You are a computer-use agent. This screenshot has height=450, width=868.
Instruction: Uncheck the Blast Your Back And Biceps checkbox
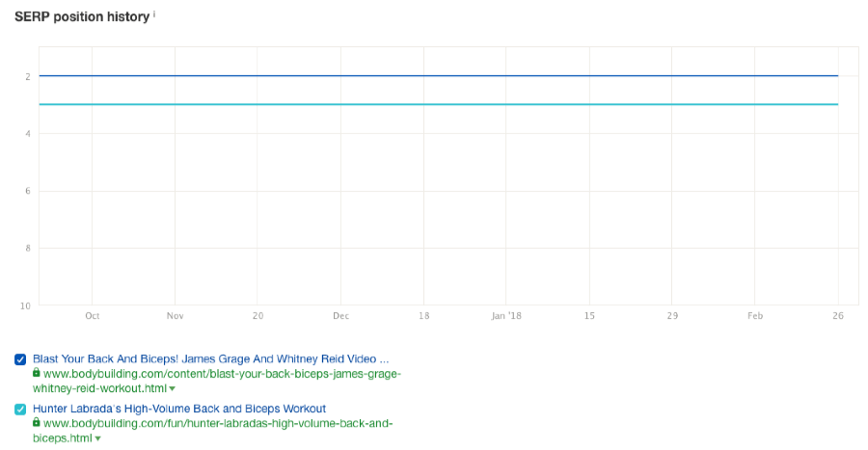pyautogui.click(x=20, y=359)
